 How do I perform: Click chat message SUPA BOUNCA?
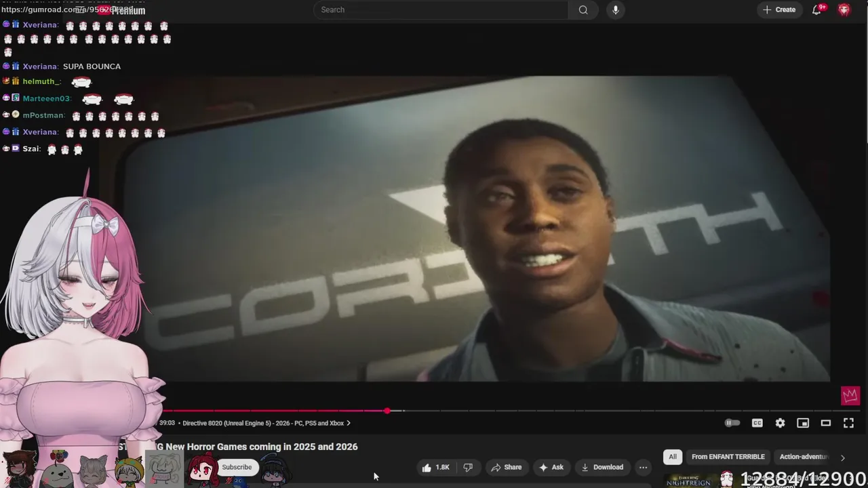tap(92, 66)
